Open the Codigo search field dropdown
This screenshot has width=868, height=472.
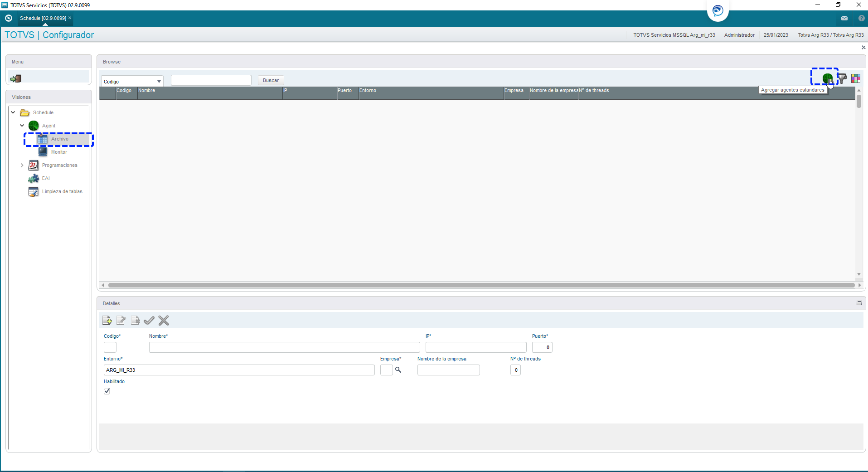pos(159,82)
